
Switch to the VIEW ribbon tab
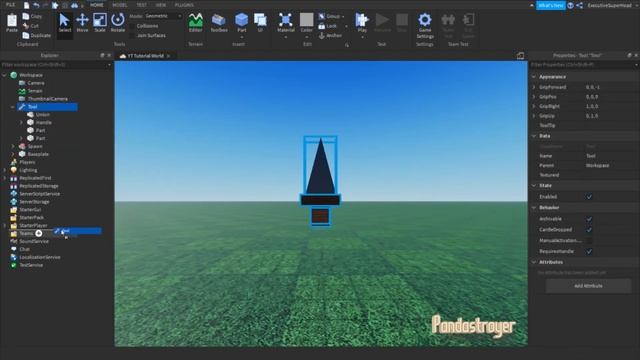point(161,5)
